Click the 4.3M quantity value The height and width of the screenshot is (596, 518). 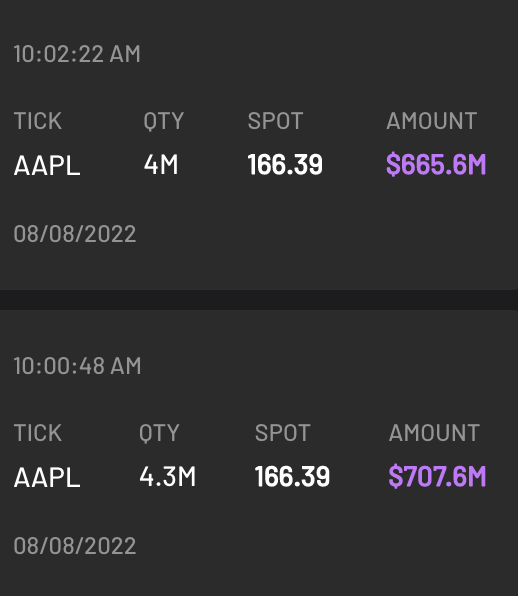[x=168, y=477]
